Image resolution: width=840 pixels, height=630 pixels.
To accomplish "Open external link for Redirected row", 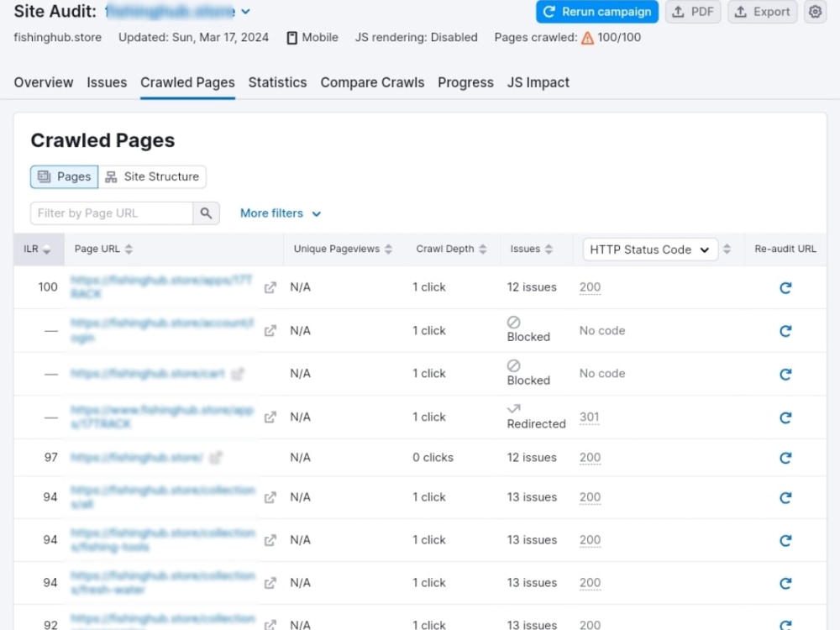I will pyautogui.click(x=270, y=417).
